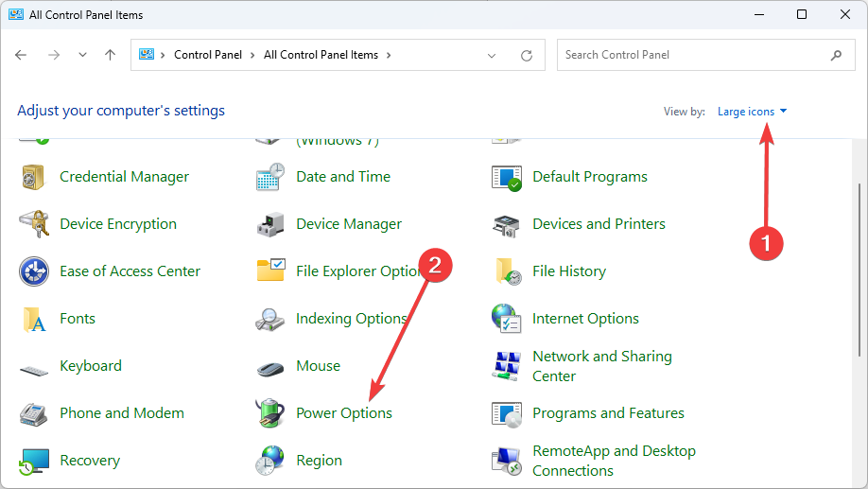This screenshot has height=489, width=868.
Task: Click the Internet Options globe icon
Action: [507, 319]
